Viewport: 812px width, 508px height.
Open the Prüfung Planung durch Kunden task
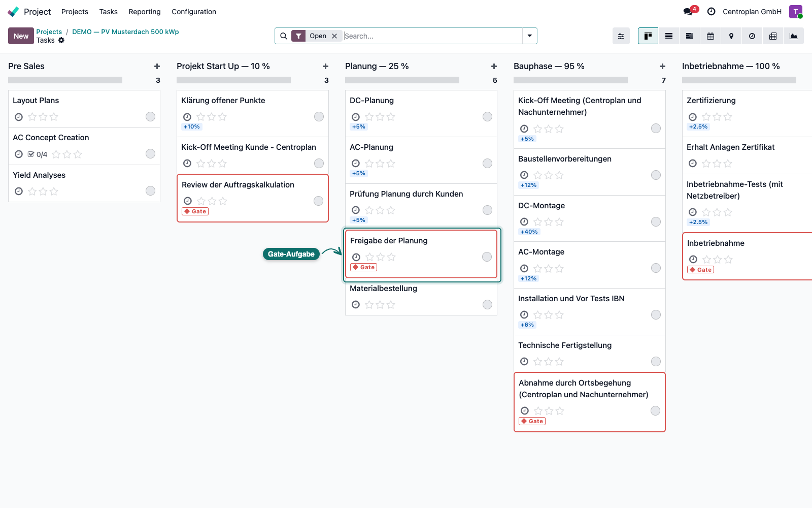pos(421,207)
